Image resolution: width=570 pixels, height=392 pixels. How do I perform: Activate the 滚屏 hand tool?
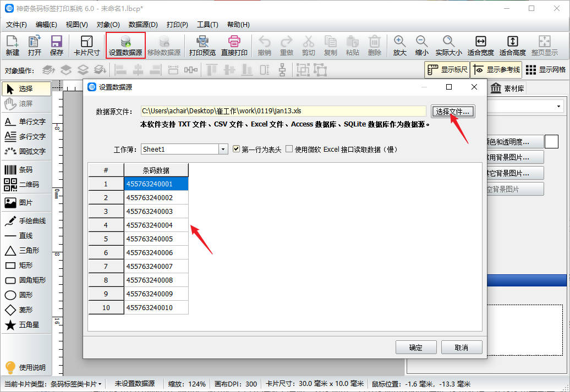[x=26, y=103]
